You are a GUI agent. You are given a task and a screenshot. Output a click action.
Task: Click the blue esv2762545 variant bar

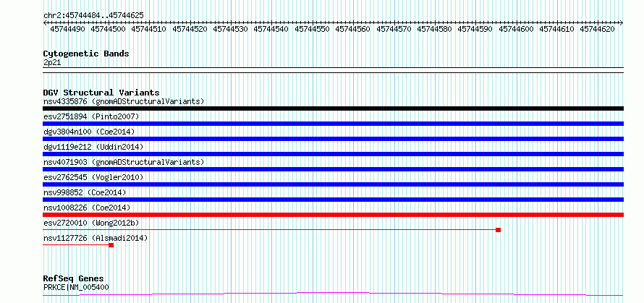[x=333, y=184]
